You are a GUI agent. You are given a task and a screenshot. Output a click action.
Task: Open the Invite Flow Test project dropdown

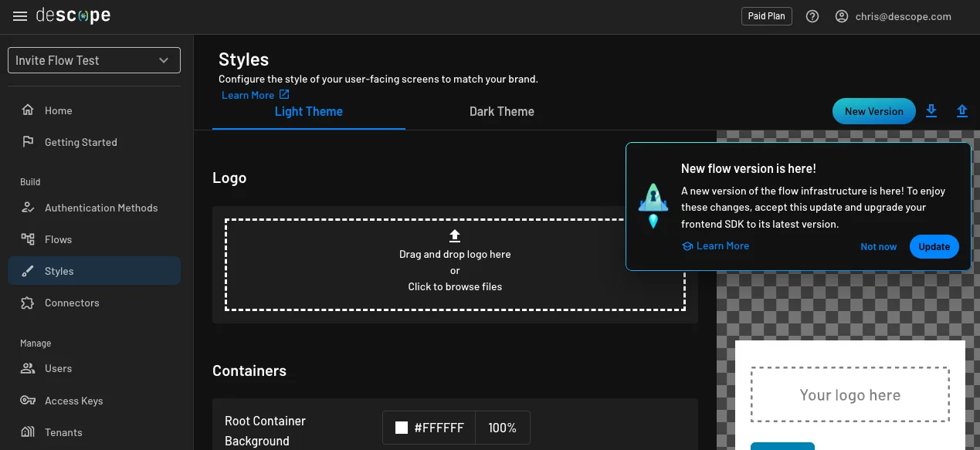pyautogui.click(x=94, y=60)
